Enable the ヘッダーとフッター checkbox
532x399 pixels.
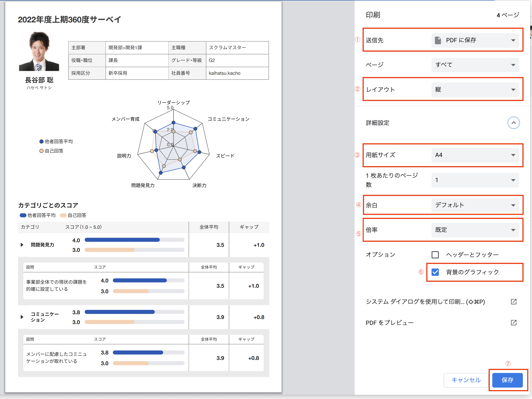pyautogui.click(x=435, y=255)
